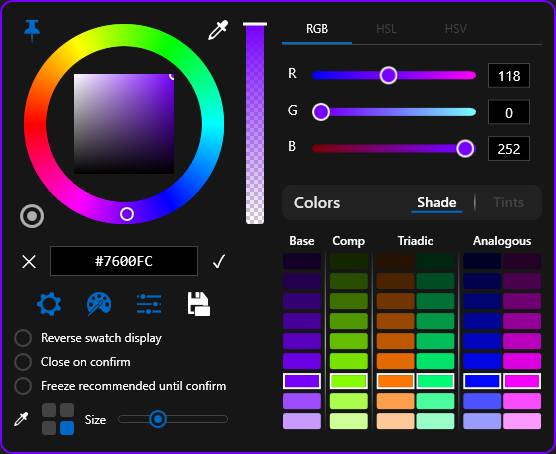Cancel with the X icon beside hex field
The width and height of the screenshot is (556, 454).
(x=29, y=262)
